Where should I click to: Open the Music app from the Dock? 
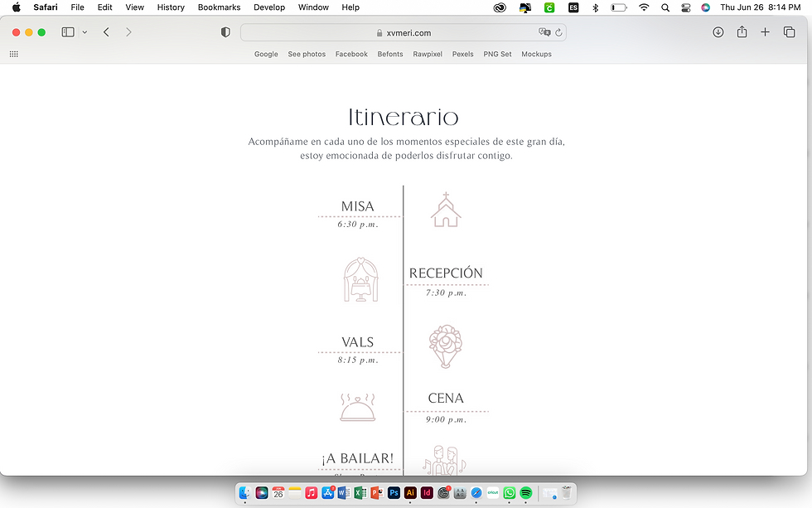click(x=311, y=493)
